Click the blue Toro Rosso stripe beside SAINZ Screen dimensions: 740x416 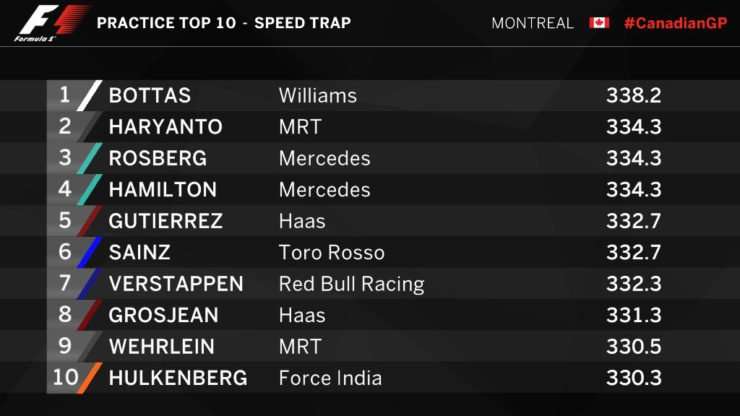pos(89,252)
